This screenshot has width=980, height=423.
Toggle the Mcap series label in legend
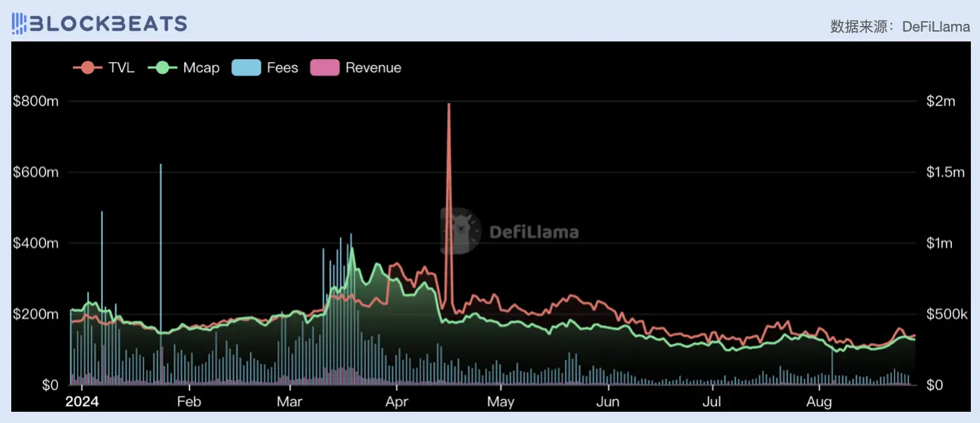coord(201,68)
